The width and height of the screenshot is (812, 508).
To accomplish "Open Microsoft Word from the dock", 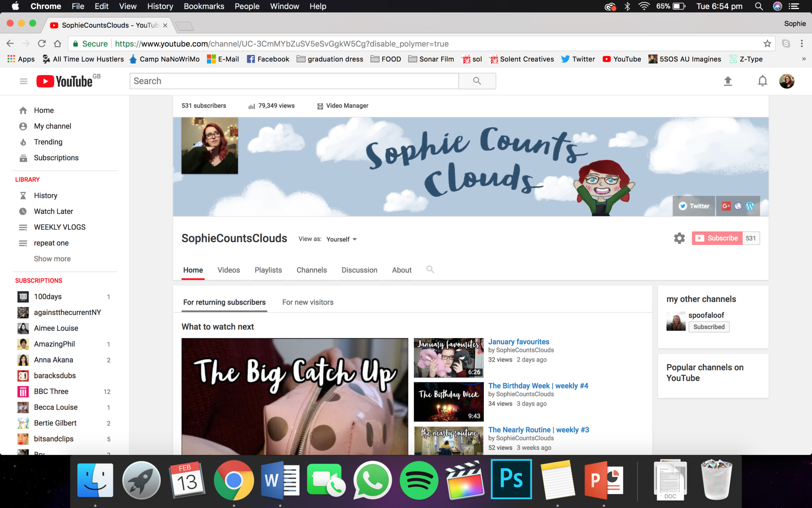I will tap(280, 480).
